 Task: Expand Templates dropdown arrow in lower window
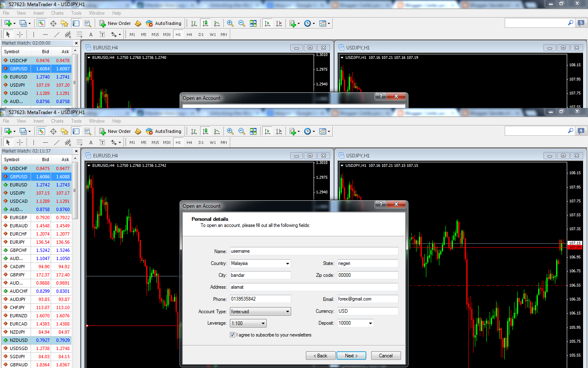pyautogui.click(x=329, y=132)
